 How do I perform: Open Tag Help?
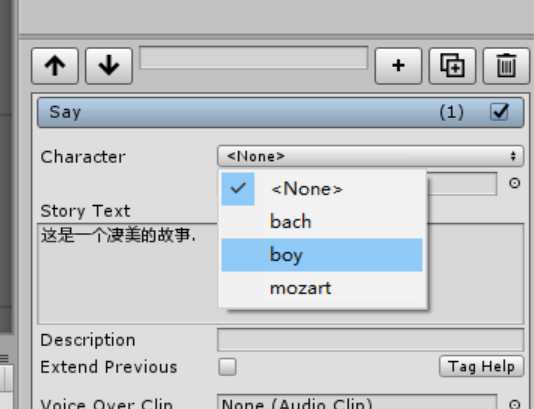tap(481, 366)
